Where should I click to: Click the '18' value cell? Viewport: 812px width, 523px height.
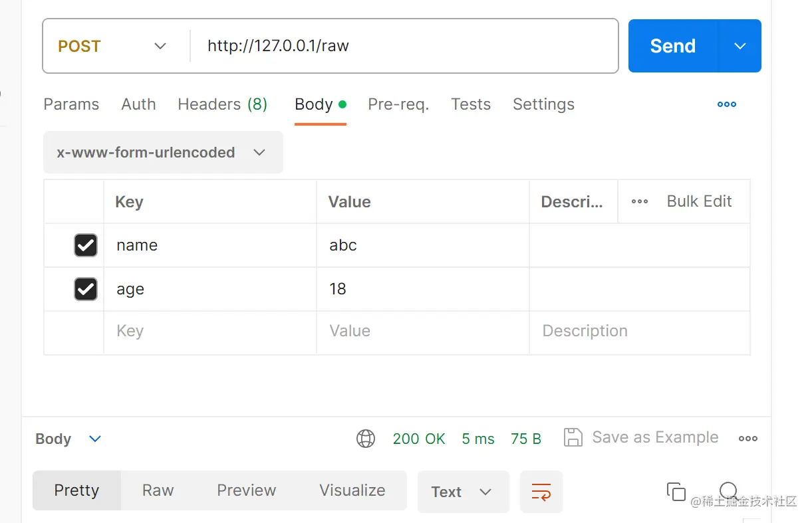(423, 289)
